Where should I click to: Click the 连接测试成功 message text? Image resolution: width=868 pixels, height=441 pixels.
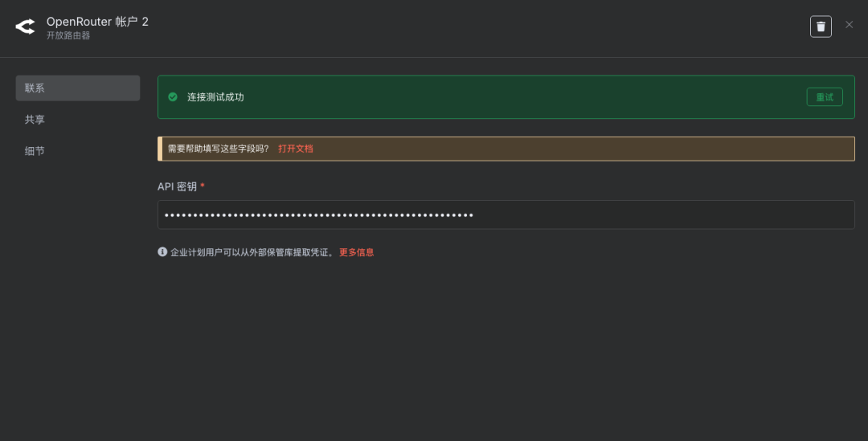tap(215, 97)
